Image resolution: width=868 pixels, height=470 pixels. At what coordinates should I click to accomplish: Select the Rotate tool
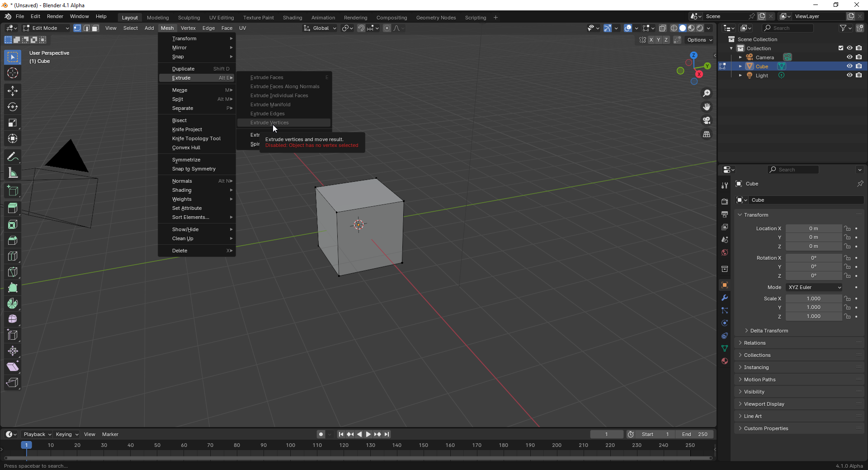tap(13, 107)
